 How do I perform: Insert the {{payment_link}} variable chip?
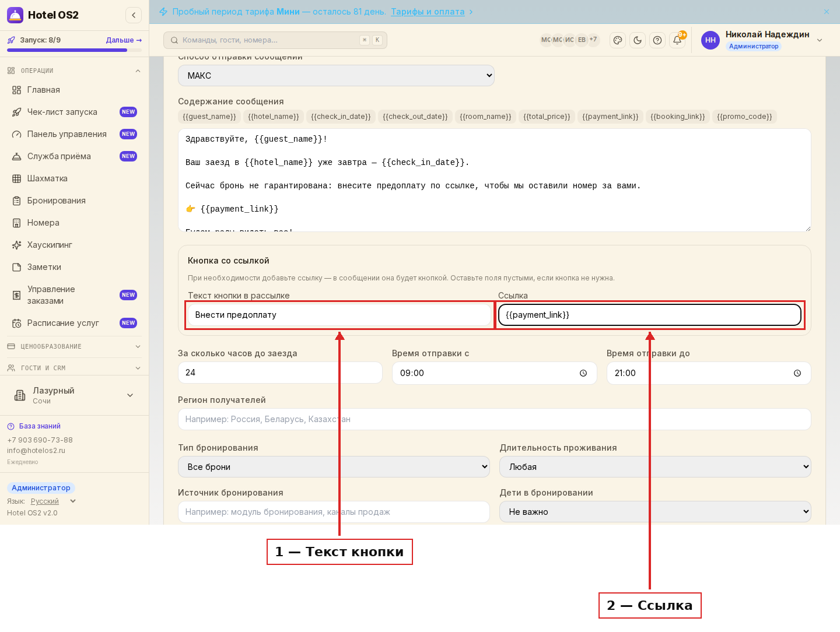(610, 117)
